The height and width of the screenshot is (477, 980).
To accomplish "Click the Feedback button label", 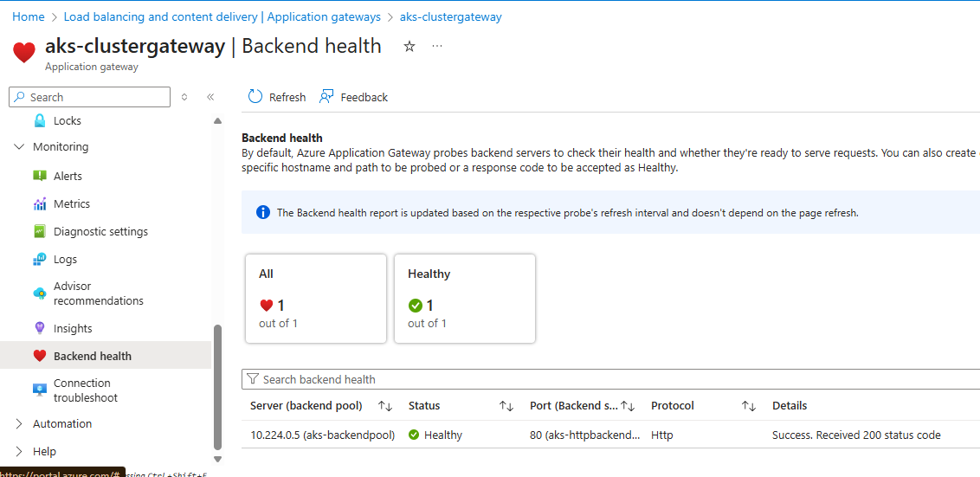I will click(x=364, y=97).
